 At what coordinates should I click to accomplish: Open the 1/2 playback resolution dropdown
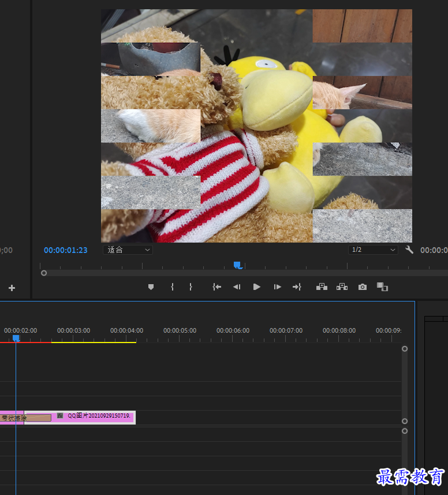click(373, 250)
